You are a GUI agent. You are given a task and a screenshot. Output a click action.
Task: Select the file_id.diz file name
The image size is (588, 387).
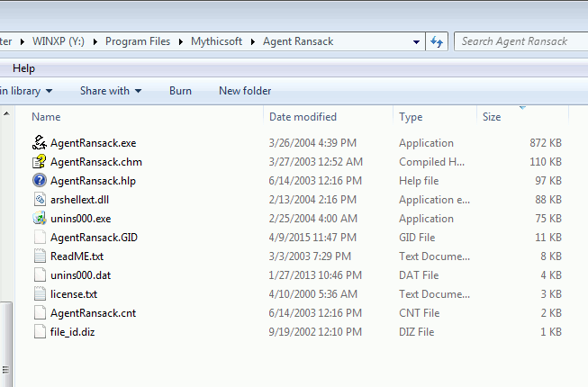click(72, 332)
